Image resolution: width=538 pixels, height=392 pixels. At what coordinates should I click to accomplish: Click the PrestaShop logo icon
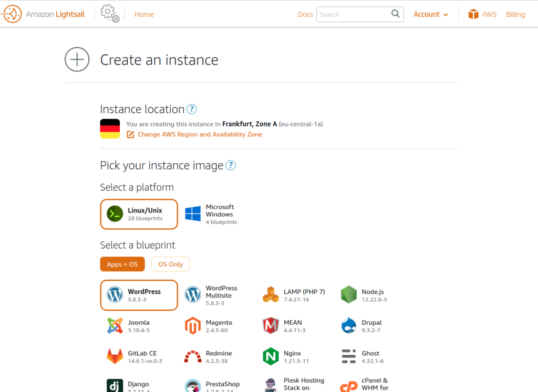coord(193,386)
